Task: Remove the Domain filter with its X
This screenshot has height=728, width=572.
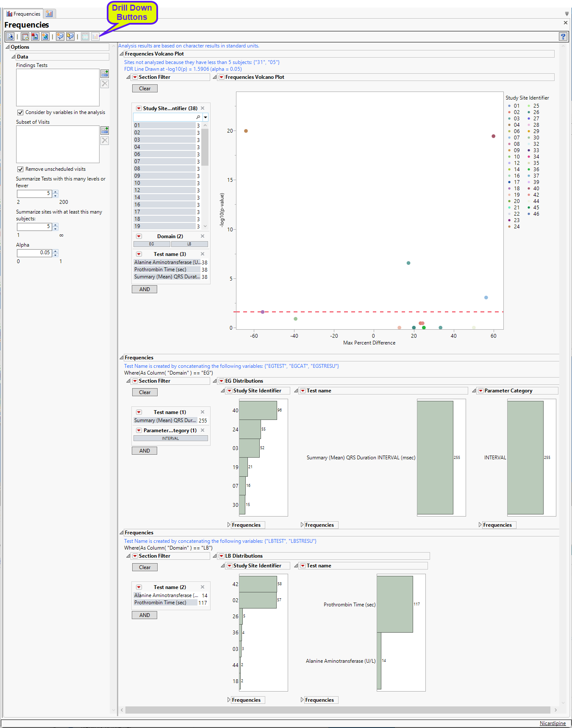Action: pos(203,236)
